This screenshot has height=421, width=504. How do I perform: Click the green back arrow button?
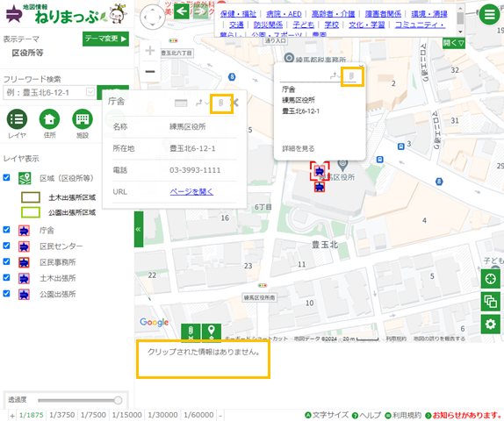(182, 11)
